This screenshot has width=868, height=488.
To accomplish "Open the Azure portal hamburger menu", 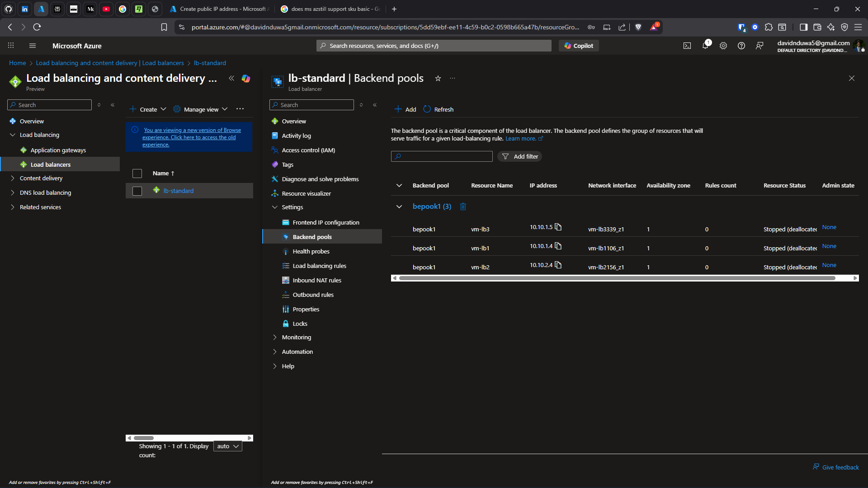I will tap(32, 46).
